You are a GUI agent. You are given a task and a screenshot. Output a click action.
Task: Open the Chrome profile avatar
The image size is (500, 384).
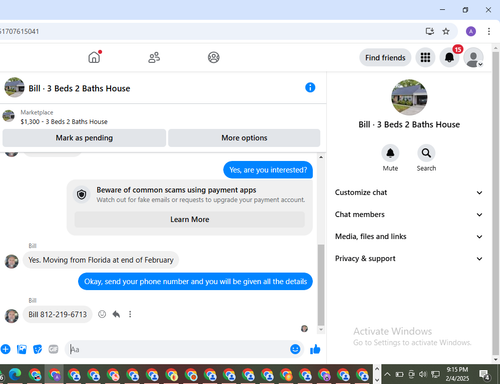click(x=471, y=31)
